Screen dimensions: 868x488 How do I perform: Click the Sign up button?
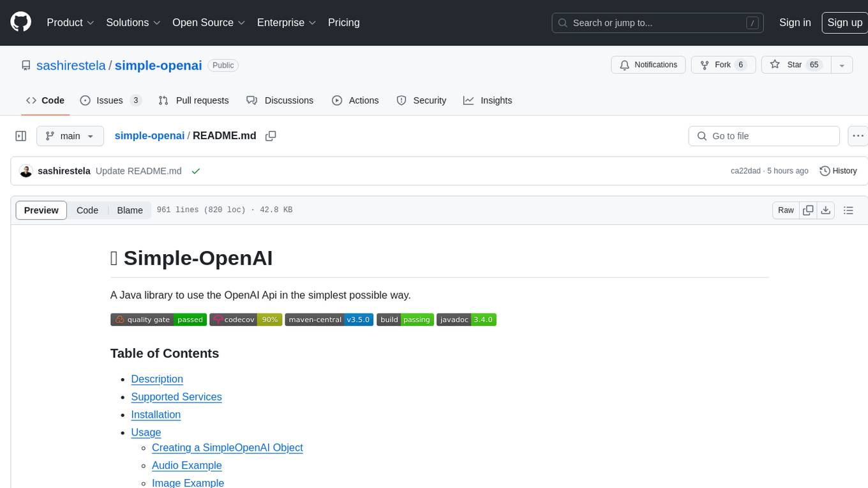coord(844,22)
